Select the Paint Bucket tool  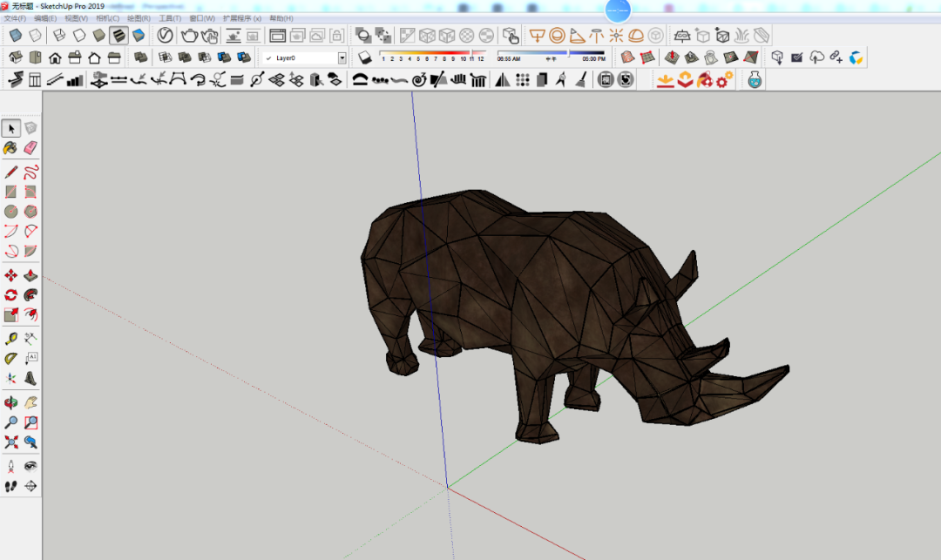point(10,148)
